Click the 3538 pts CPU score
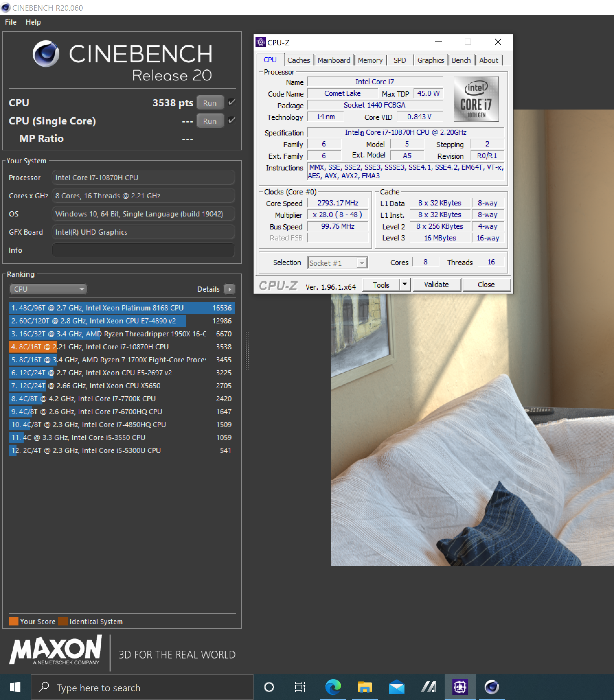This screenshot has width=614, height=700. point(173,103)
